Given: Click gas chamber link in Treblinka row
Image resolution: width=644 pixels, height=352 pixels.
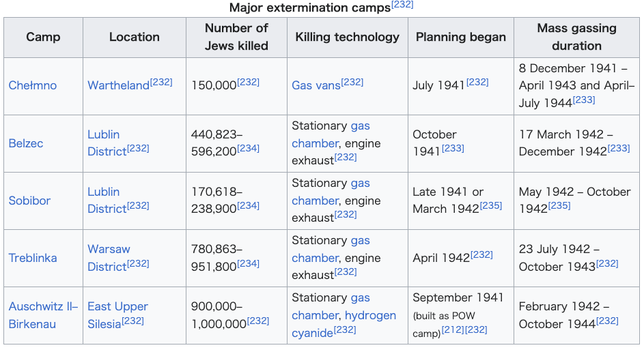Looking at the screenshot, I should (331, 249).
